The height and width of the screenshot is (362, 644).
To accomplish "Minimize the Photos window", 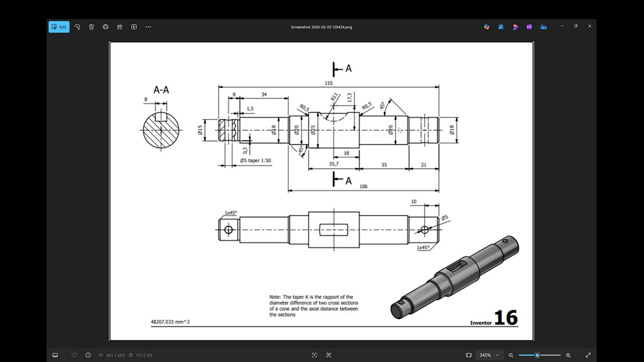I will pos(562,26).
